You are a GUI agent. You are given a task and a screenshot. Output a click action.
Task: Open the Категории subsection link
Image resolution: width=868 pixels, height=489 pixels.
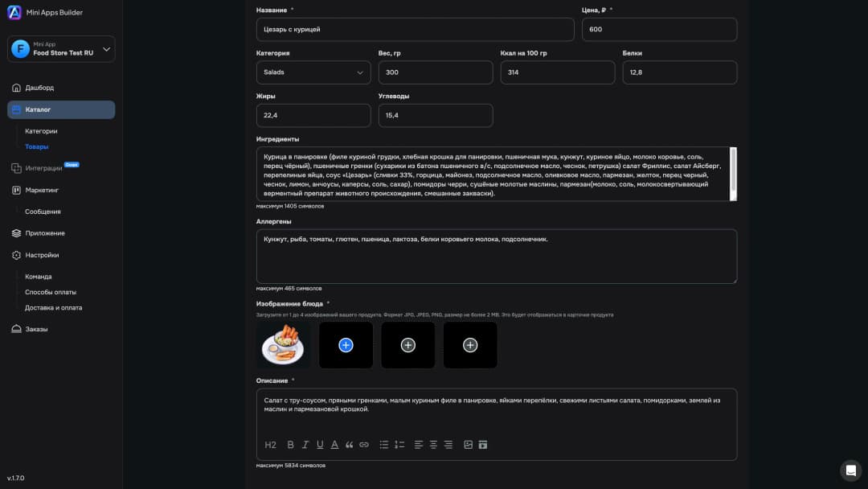tap(41, 131)
